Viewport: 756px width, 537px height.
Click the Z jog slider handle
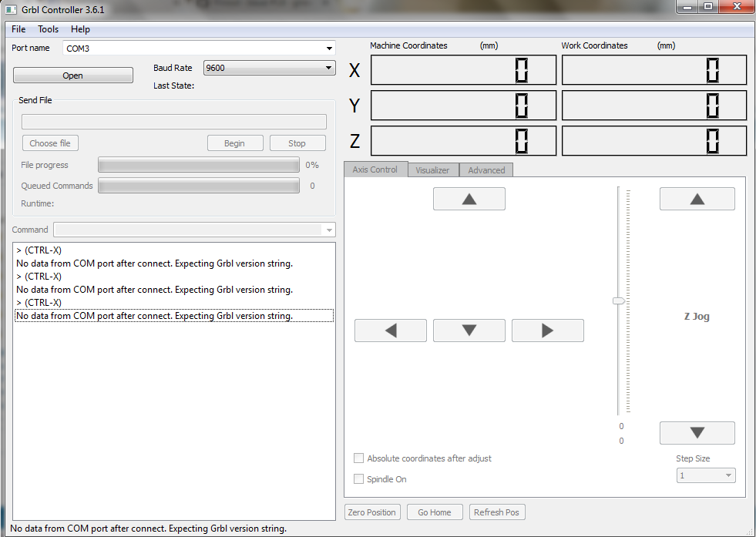619,300
